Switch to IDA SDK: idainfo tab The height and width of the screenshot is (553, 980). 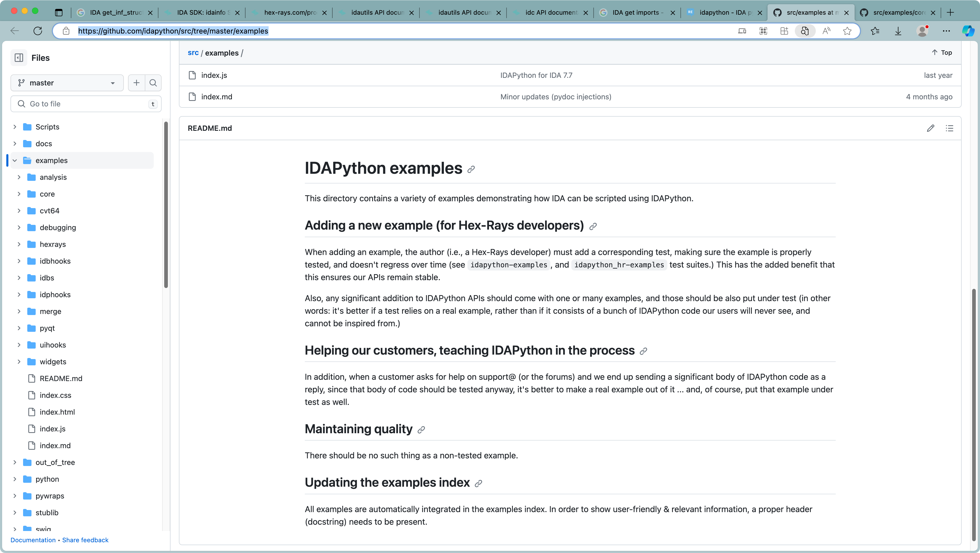click(x=202, y=13)
